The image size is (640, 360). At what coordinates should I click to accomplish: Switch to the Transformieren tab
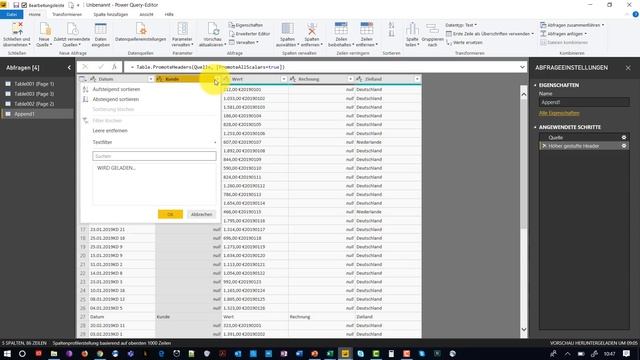[67, 14]
